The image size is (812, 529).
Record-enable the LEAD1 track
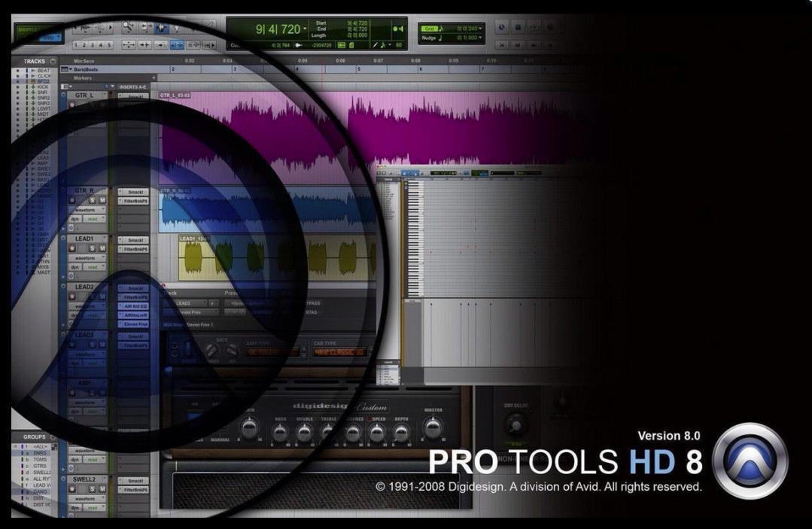pos(72,248)
